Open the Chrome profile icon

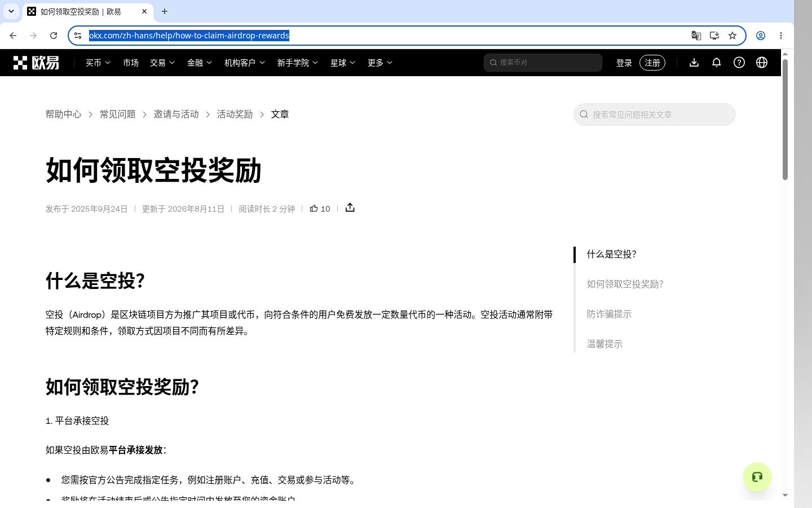761,36
